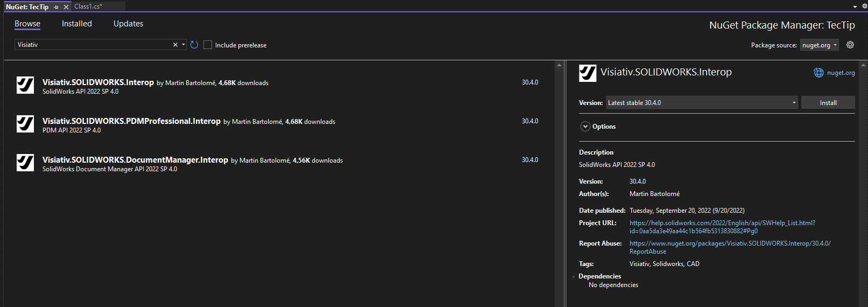Screen dimensions: 868x307
Task: Click the nuget.org globe icon
Action: [818, 73]
